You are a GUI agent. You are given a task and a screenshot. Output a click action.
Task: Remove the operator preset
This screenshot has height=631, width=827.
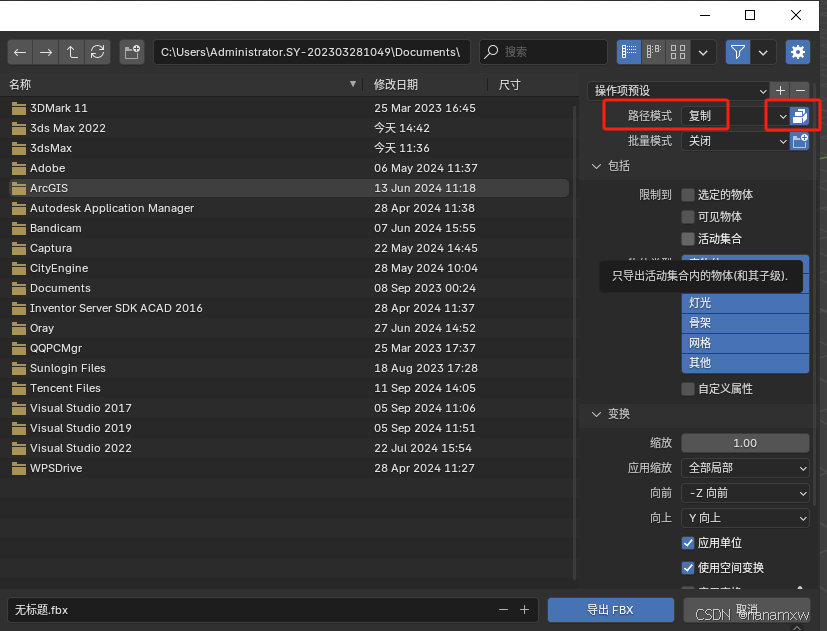pos(800,90)
